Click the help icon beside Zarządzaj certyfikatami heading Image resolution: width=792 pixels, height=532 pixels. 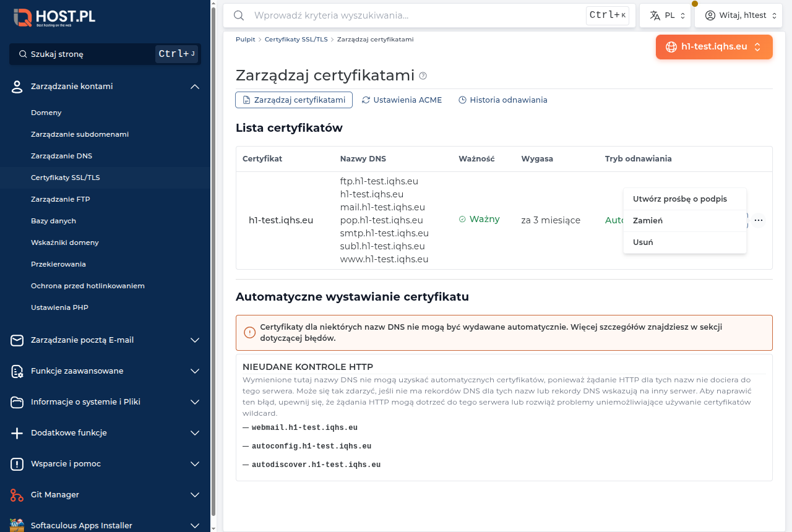[x=423, y=76]
